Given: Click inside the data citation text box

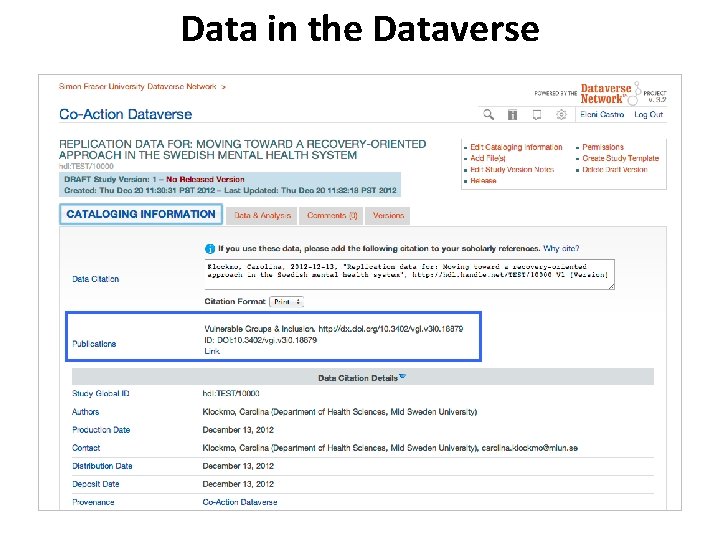Looking at the screenshot, I should 409,274.
